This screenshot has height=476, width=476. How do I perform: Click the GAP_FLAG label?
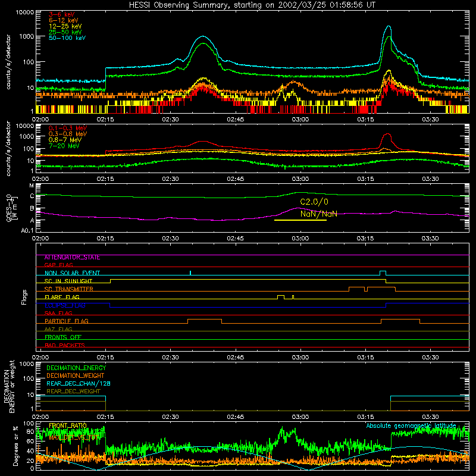pyautogui.click(x=58, y=265)
